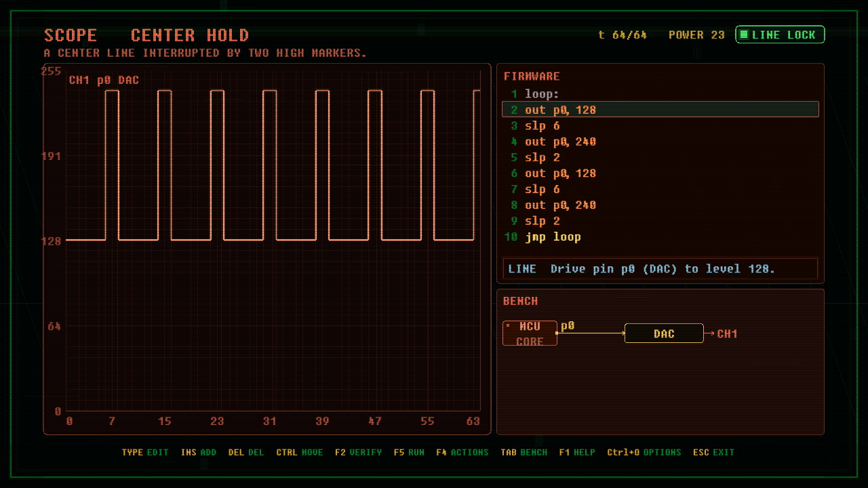Select firmware line 7 'slp 6'
868x488 pixels.
point(660,189)
